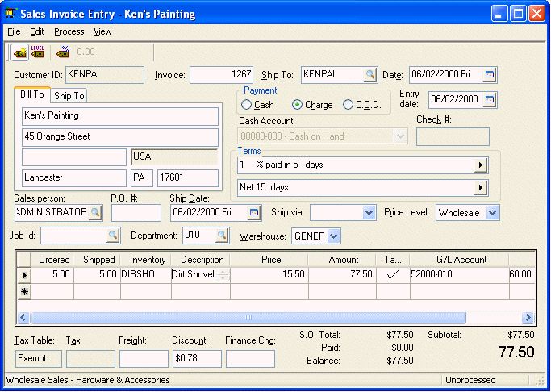Click the state PA field
The height and width of the screenshot is (392, 551).
pos(142,178)
